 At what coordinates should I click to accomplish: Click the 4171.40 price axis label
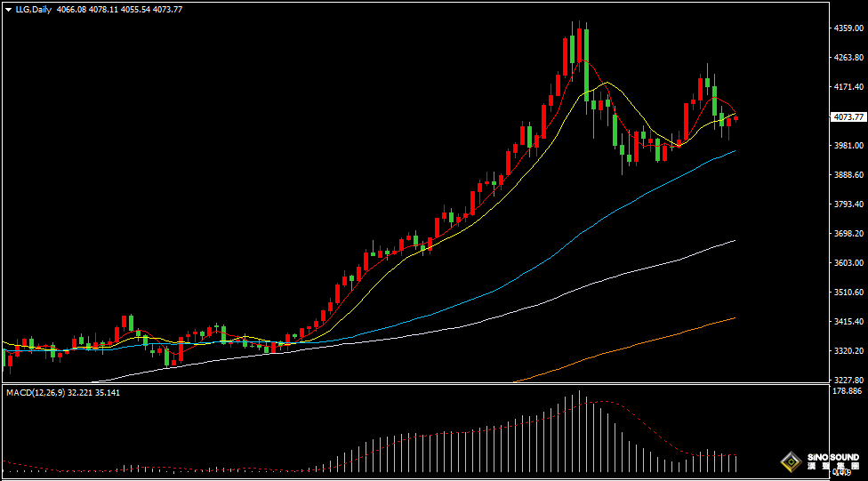click(848, 87)
